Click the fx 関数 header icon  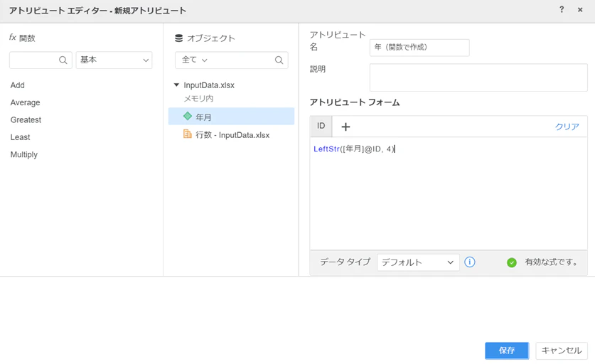(13, 37)
